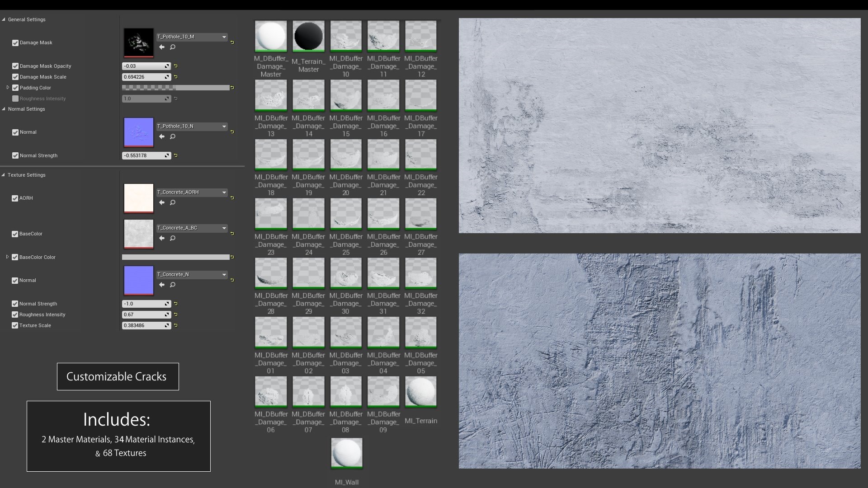This screenshot has width=868, height=488.
Task: Open the T_Pothole_10_M dropdown
Action: pyautogui.click(x=224, y=36)
